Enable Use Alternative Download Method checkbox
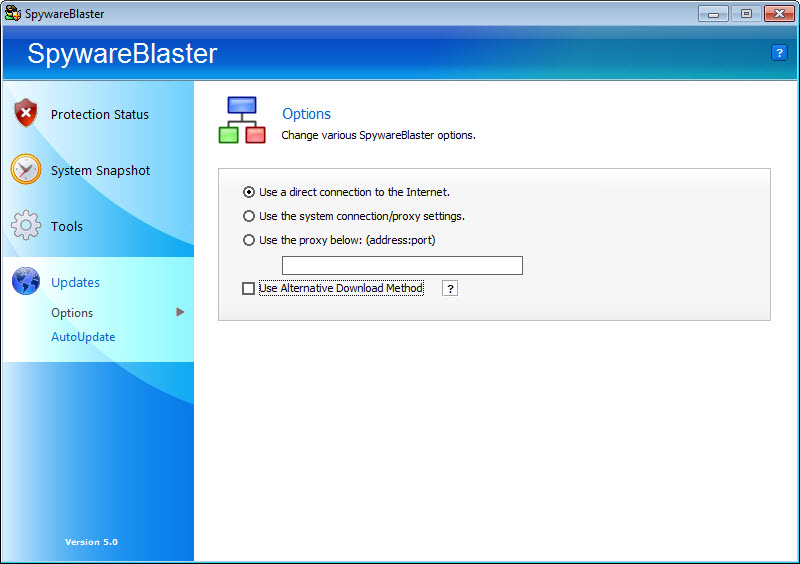Image resolution: width=800 pixels, height=564 pixels. pyautogui.click(x=248, y=288)
